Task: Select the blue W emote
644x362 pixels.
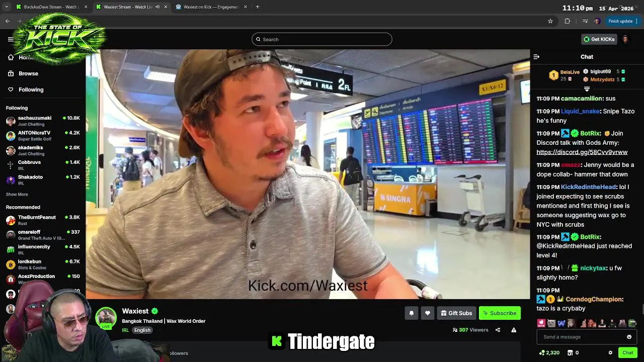Action: click(561, 323)
